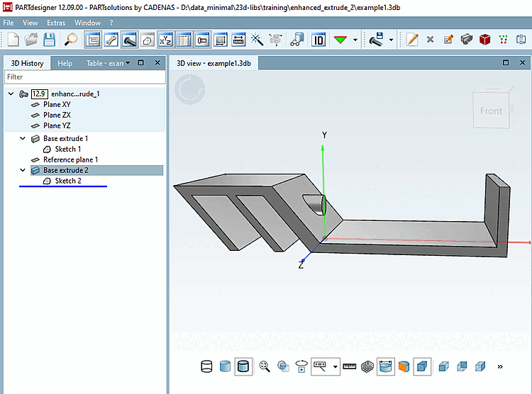
Task: Select Reference plane 1 in the tree
Action: tap(70, 160)
